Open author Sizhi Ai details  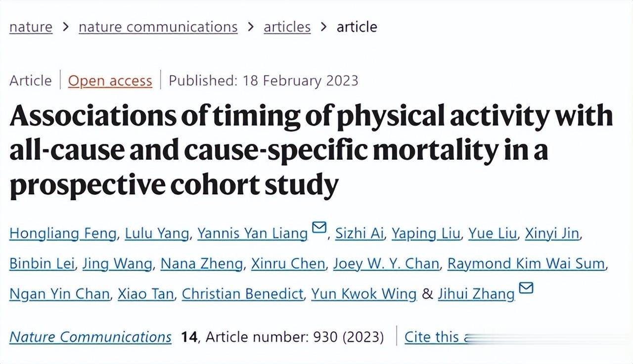point(360,233)
